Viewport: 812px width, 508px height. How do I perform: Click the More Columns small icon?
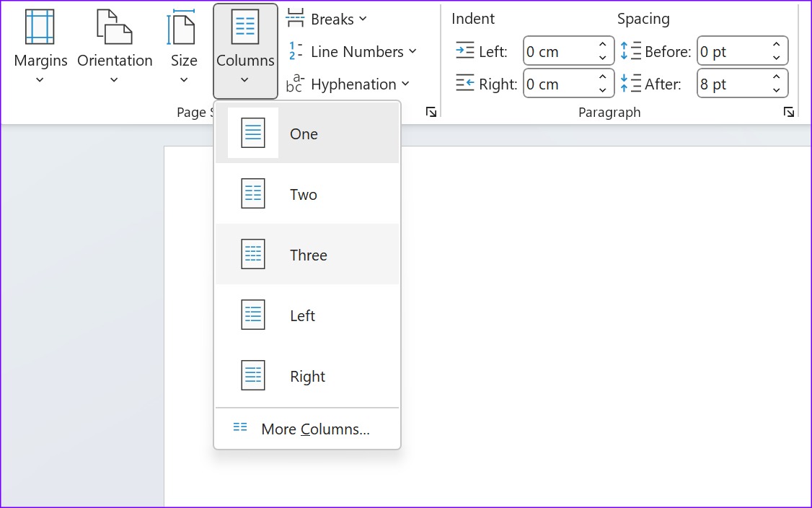pos(239,427)
